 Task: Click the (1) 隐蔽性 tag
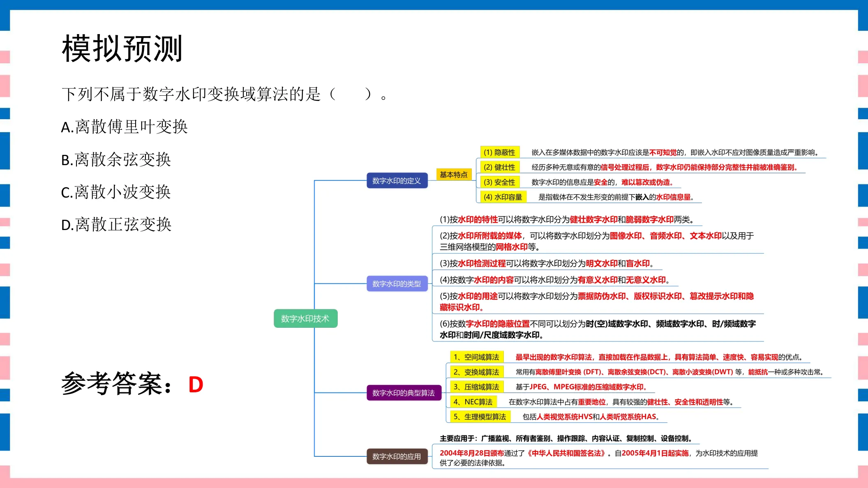tap(500, 152)
